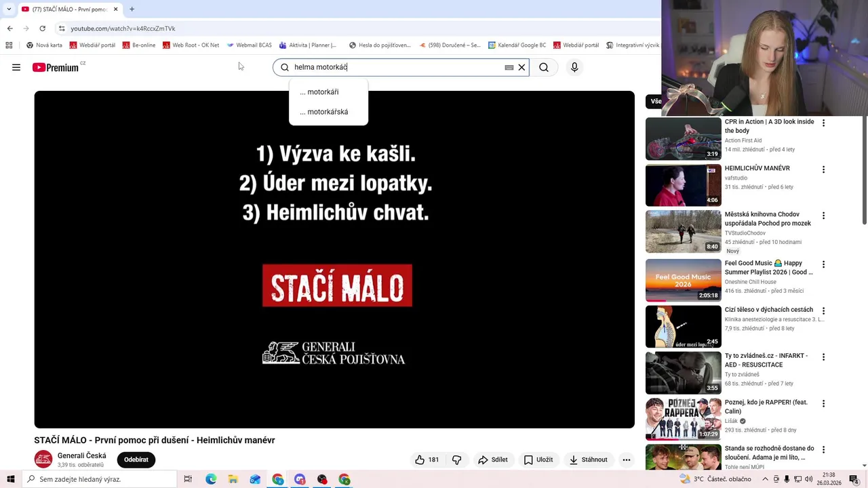View site information icon in address bar
868x488 pixels.
62,28
